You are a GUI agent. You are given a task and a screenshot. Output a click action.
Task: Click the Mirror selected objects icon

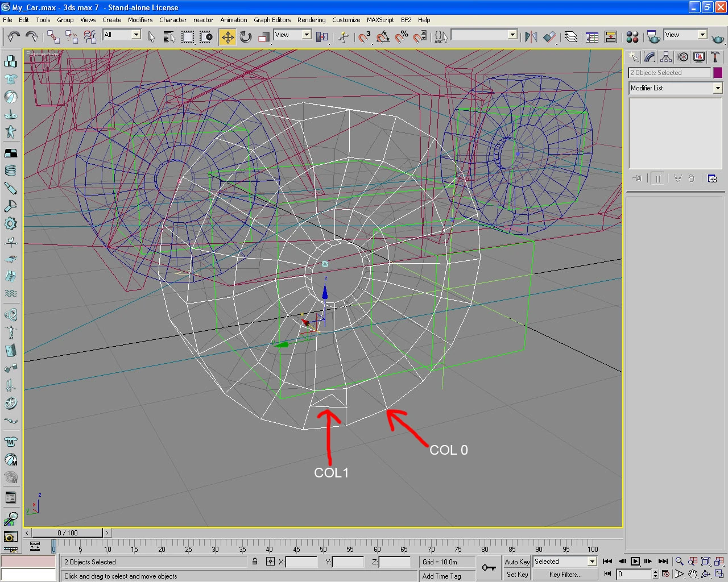531,37
